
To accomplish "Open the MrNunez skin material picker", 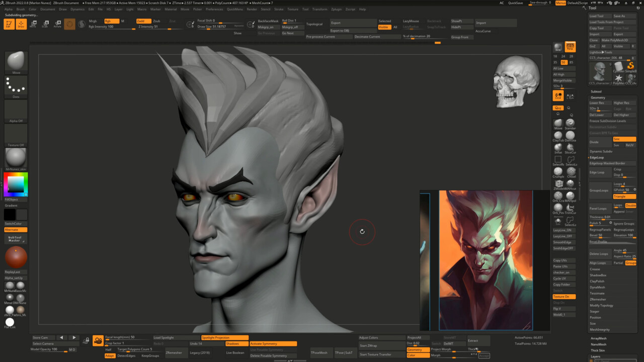I will (x=16, y=159).
